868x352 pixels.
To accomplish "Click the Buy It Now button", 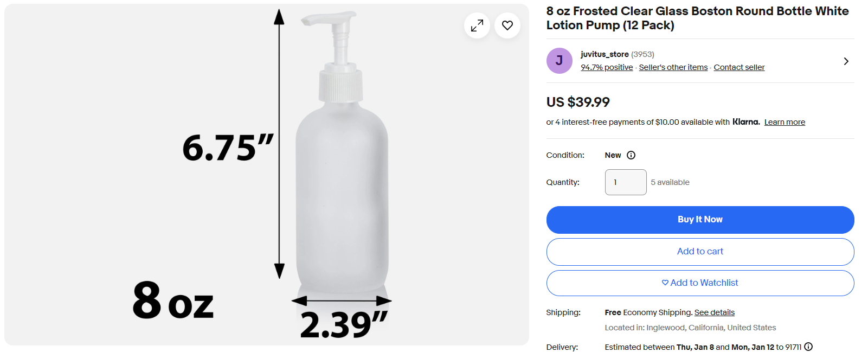I will tap(700, 220).
